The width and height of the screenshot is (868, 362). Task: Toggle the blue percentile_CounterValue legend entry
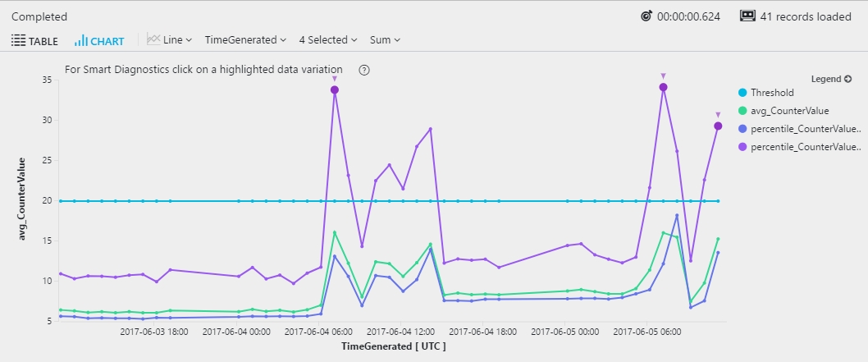point(800,129)
